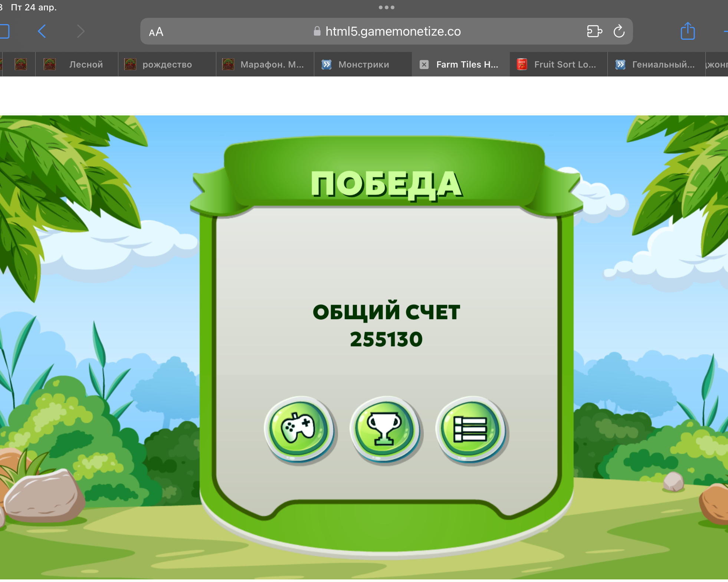Switch to the рождество tab
This screenshot has width=728, height=582.
tap(167, 65)
